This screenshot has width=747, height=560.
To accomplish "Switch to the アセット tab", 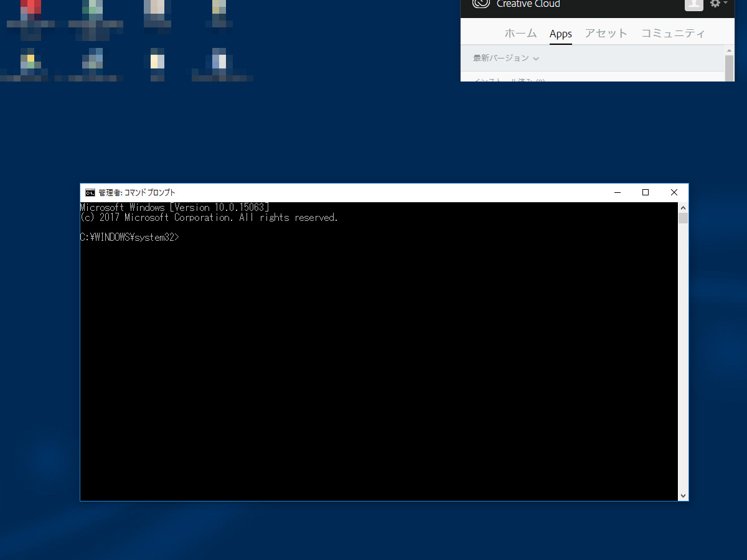I will coord(606,34).
